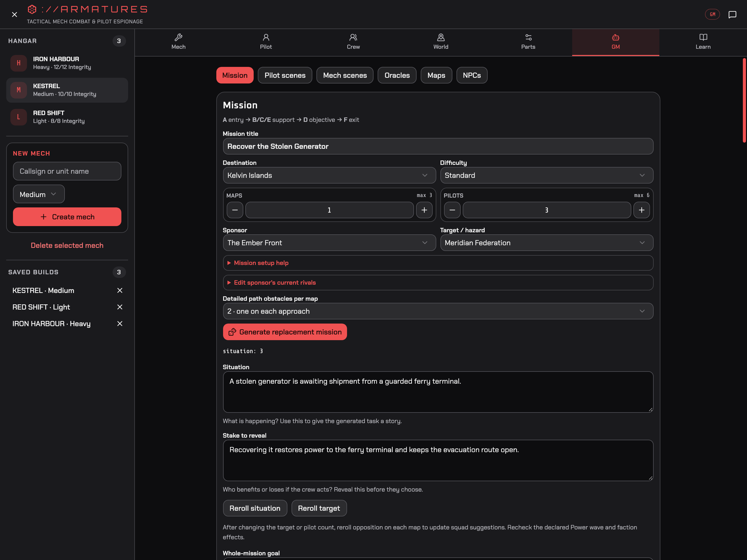Switch to the Pilot tab
747x560 pixels.
[x=266, y=42]
